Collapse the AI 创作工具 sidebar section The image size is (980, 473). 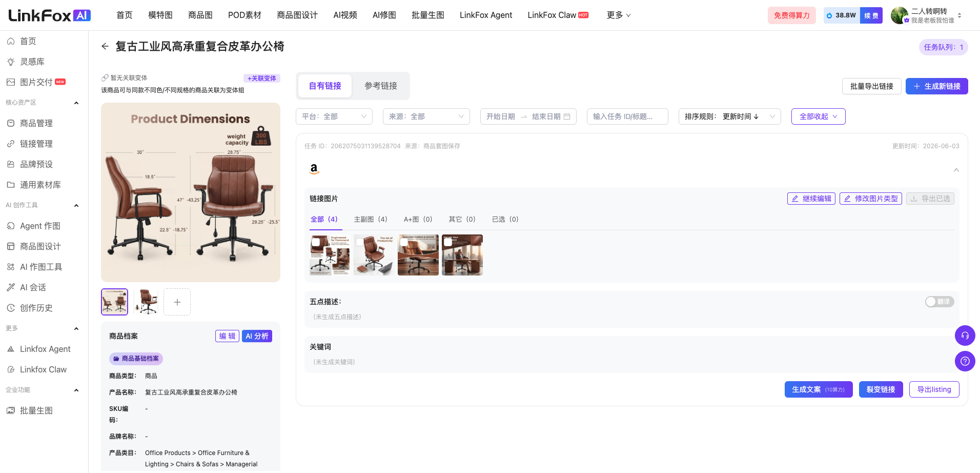coord(76,205)
